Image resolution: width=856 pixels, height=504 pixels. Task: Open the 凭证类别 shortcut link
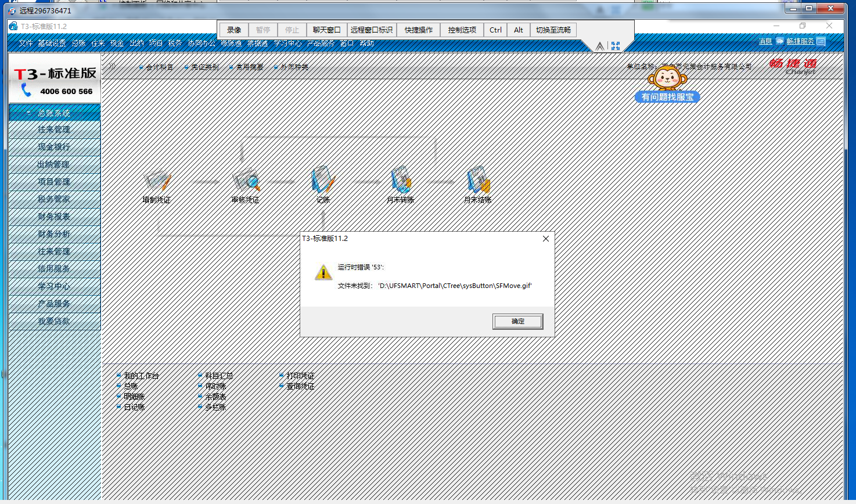[205, 67]
